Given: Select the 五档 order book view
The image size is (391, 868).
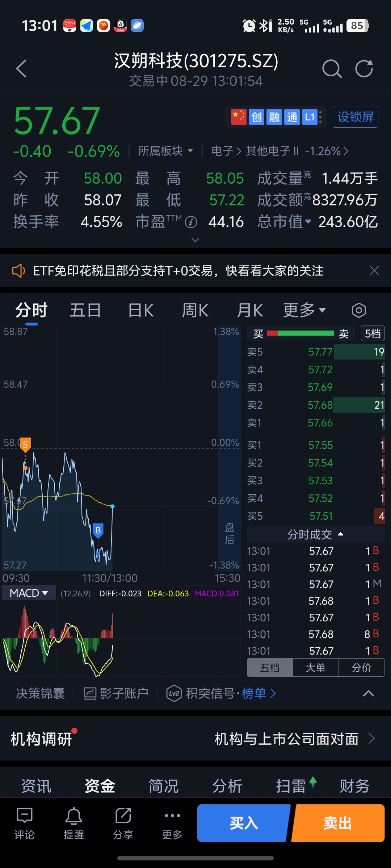Looking at the screenshot, I should point(270,668).
